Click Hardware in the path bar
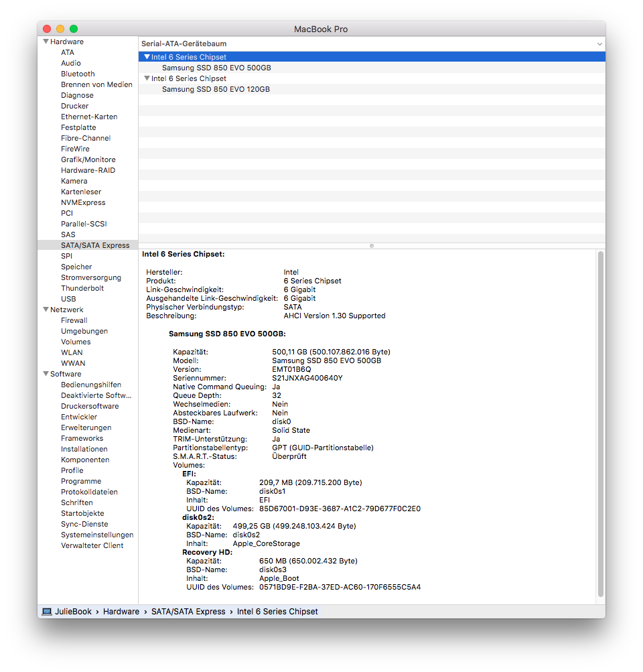 tap(121, 612)
